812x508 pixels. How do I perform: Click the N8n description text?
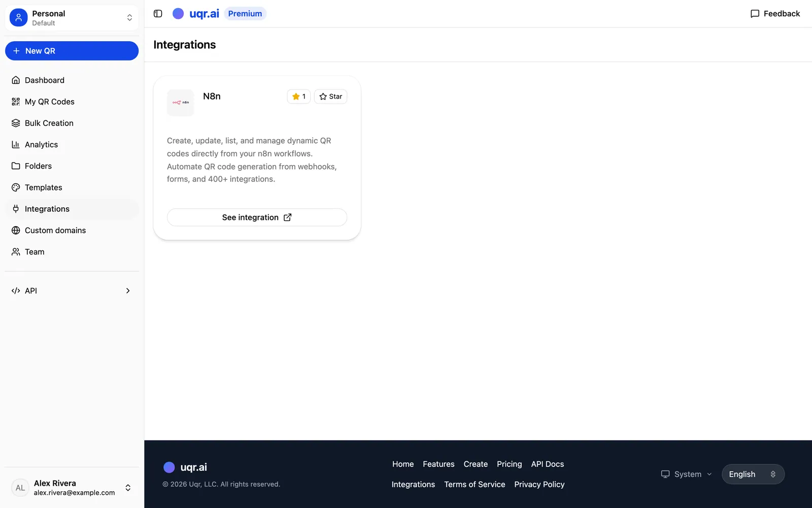pyautogui.click(x=252, y=160)
